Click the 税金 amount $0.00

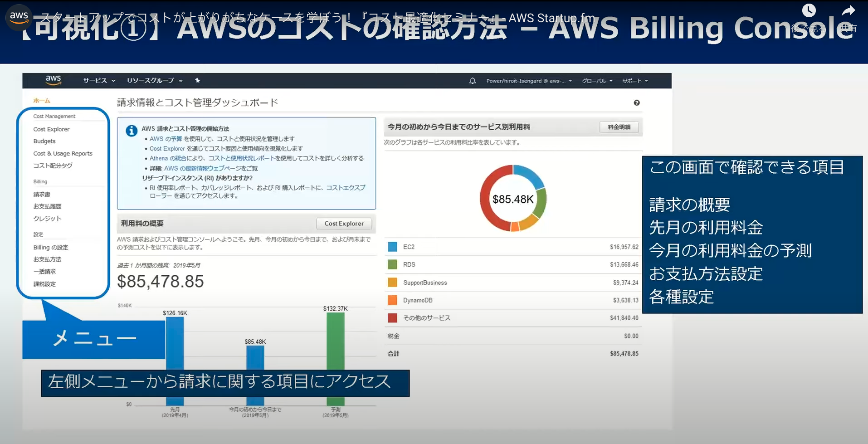[631, 336]
